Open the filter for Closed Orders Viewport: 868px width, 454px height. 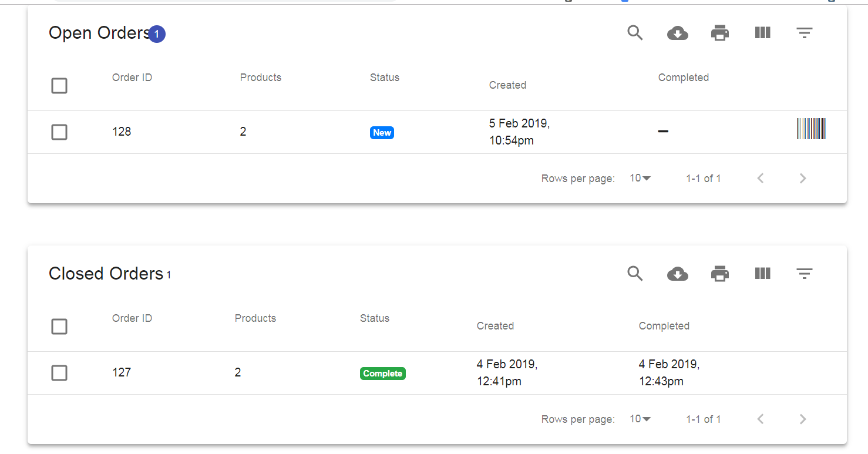805,274
